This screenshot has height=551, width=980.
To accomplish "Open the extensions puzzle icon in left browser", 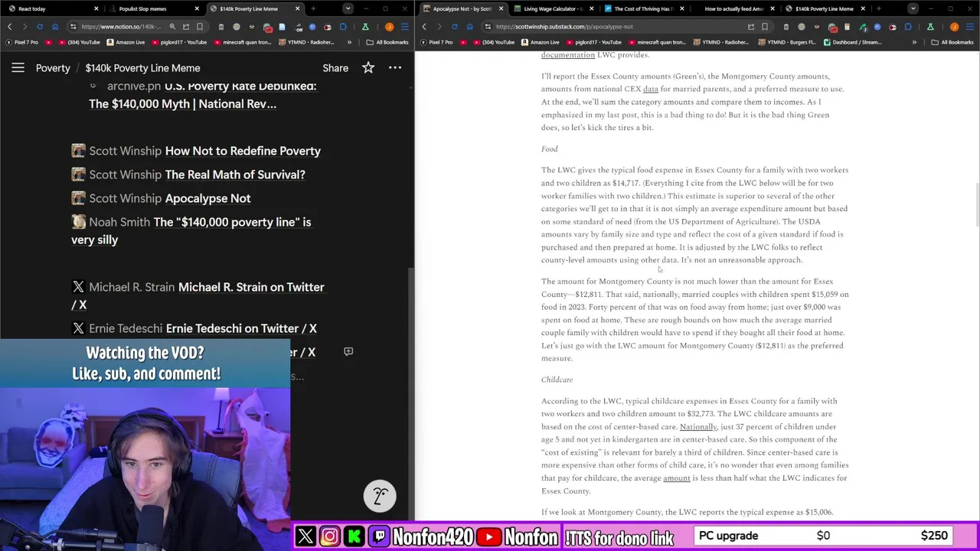I will point(343,26).
